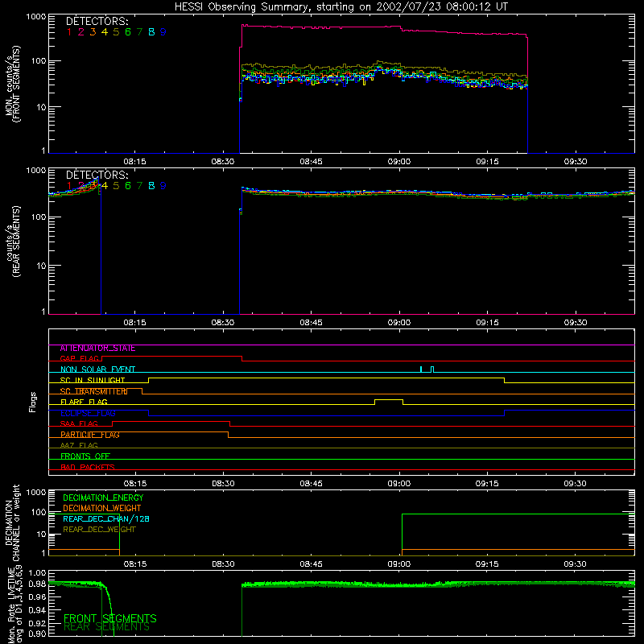Select detector 5 in front segments legend

(x=116, y=32)
